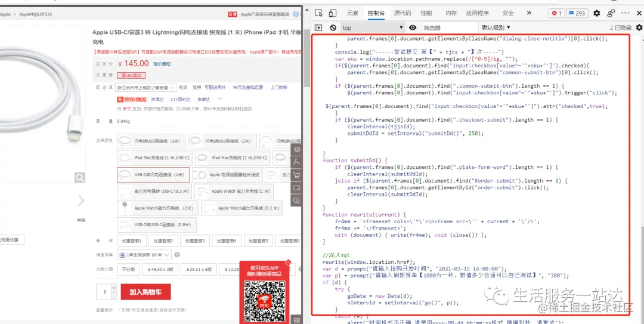Click the magnifier on the product image
The height and width of the screenshot is (324, 644).
[80, 178]
